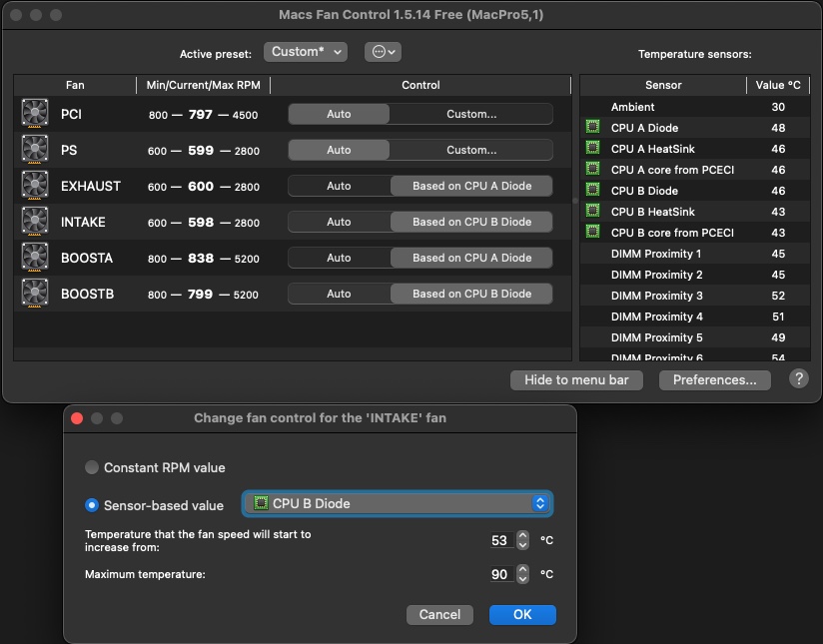Click BOOSTA current RPM 838

pyautogui.click(x=201, y=259)
